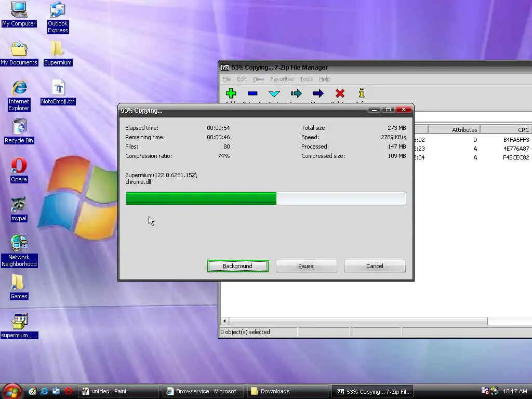Open the Help menu in 7-Zip
532x399 pixels.
click(x=324, y=79)
